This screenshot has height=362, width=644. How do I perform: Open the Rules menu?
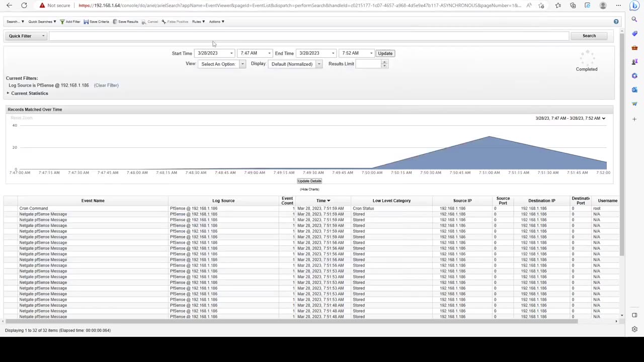pyautogui.click(x=198, y=22)
